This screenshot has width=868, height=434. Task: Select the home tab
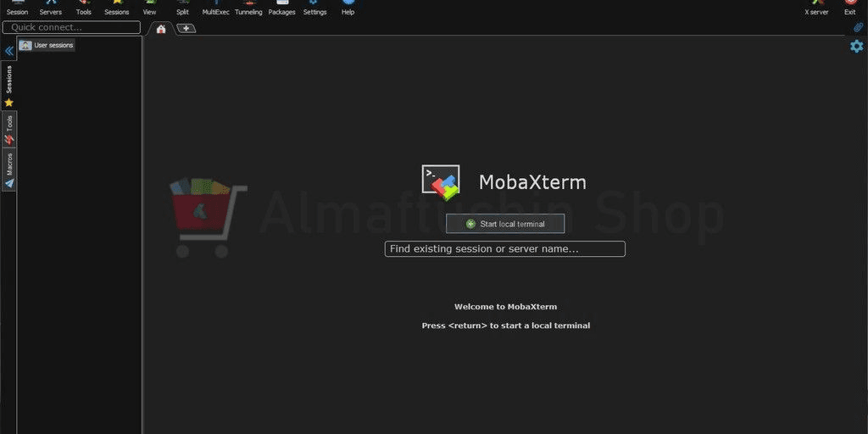(x=161, y=29)
